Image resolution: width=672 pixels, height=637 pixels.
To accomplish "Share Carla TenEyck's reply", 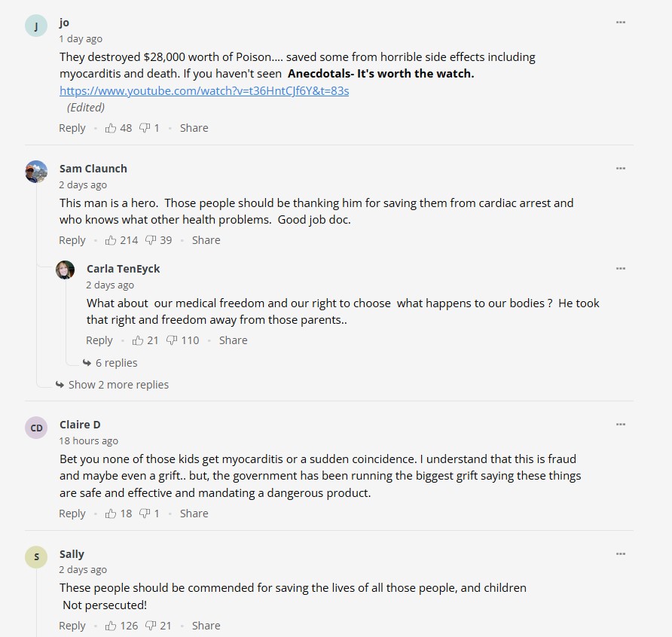I will [x=233, y=340].
